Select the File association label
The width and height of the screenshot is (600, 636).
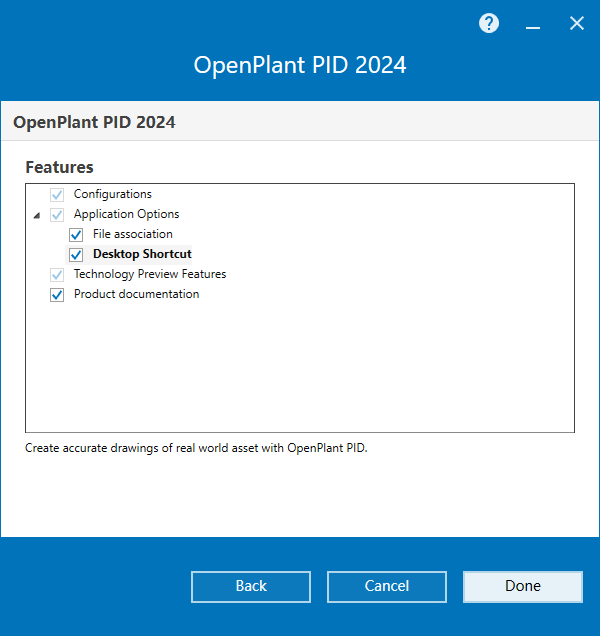point(133,234)
